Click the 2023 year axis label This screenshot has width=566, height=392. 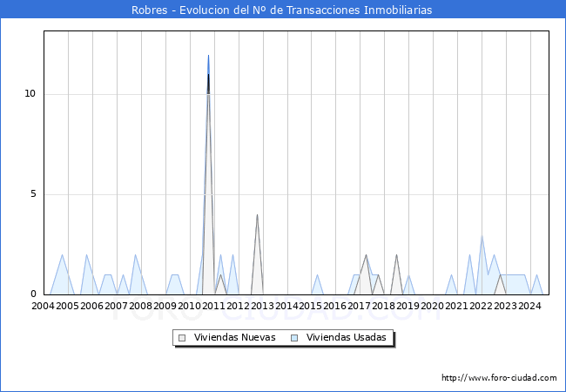[505, 306]
